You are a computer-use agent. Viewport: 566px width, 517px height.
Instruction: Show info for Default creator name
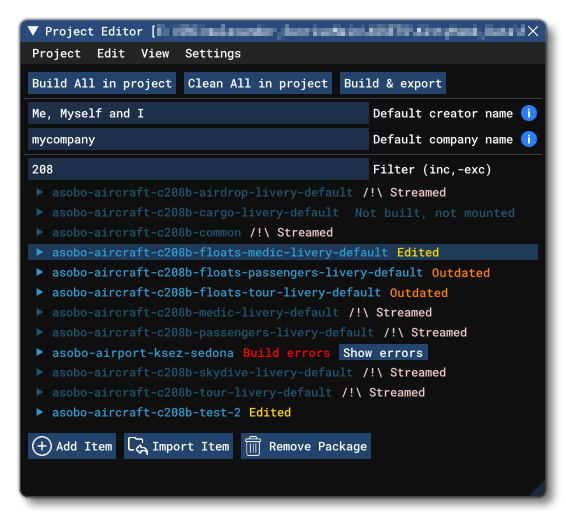coord(529,113)
